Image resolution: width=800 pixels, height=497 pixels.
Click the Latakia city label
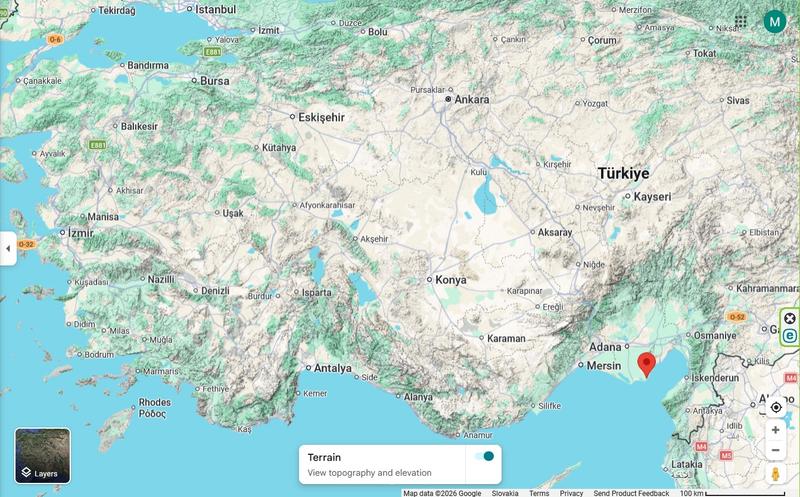(x=686, y=464)
